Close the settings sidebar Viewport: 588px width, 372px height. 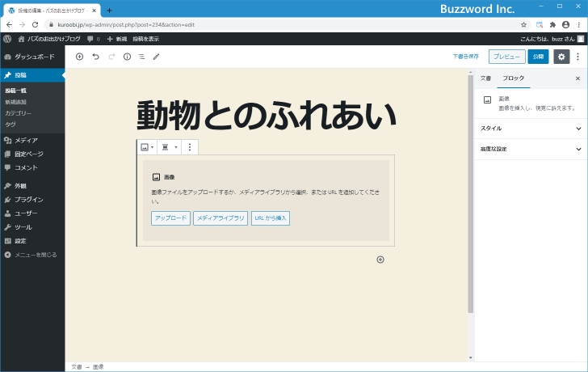click(577, 78)
